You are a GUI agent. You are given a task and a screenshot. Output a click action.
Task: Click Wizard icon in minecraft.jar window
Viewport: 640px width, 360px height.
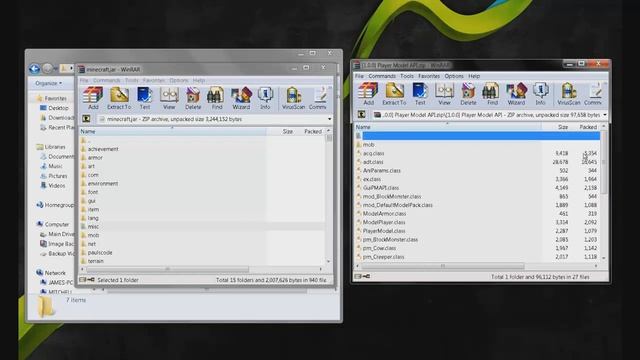(x=241, y=98)
